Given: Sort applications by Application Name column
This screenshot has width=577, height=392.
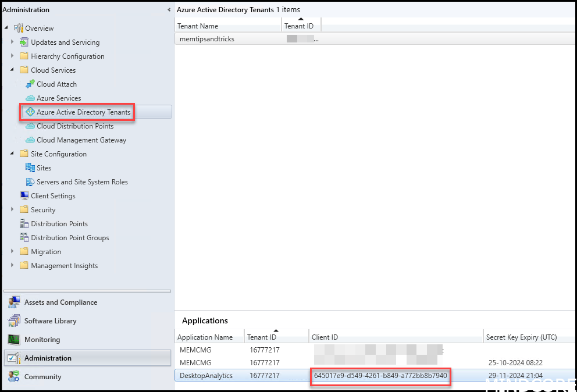Looking at the screenshot, I should click(x=209, y=337).
